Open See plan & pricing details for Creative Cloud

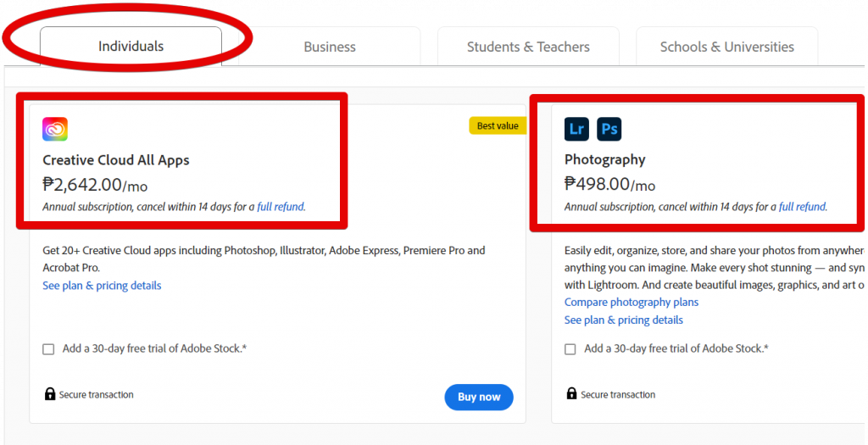pos(102,286)
